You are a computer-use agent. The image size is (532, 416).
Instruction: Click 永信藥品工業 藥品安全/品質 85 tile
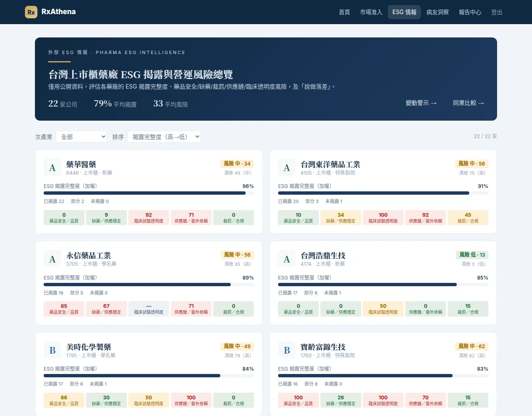coord(64,309)
